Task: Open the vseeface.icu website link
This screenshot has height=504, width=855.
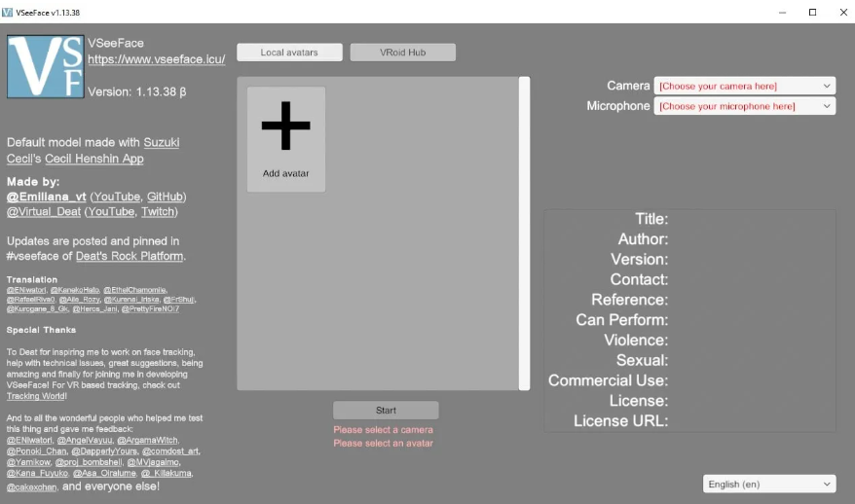Action: click(157, 59)
